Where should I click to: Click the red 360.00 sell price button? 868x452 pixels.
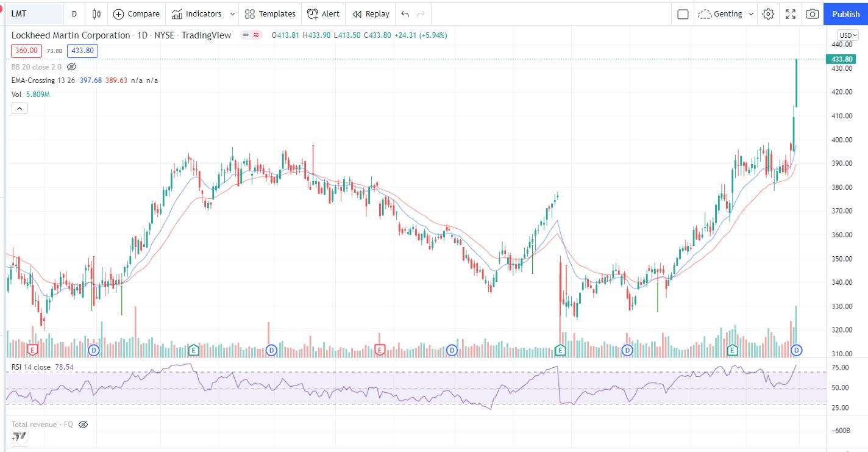26,51
